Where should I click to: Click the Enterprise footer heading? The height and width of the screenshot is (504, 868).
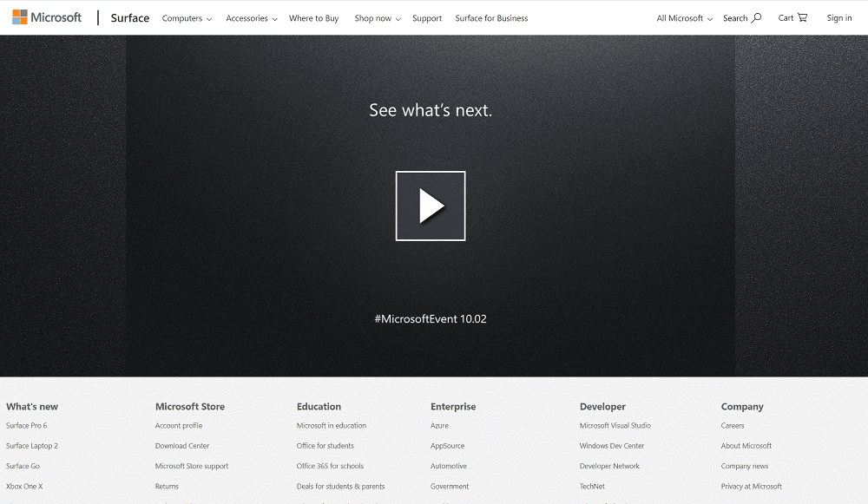(x=453, y=407)
